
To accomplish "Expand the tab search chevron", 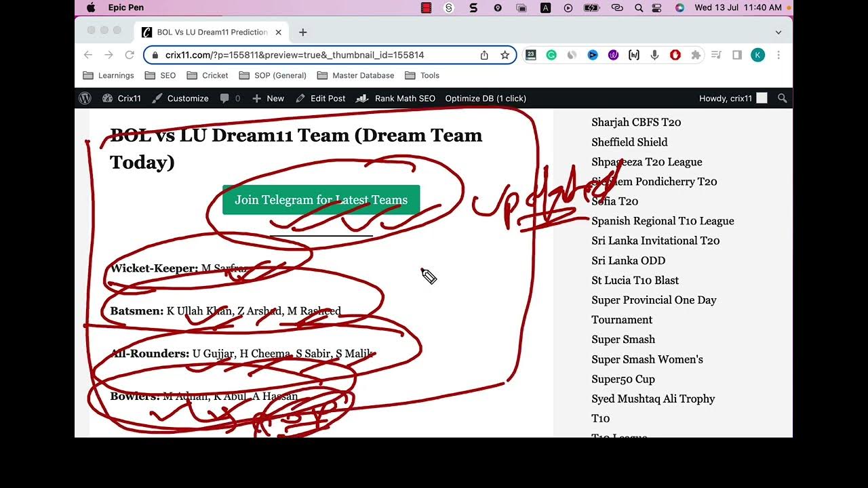I will click(778, 32).
